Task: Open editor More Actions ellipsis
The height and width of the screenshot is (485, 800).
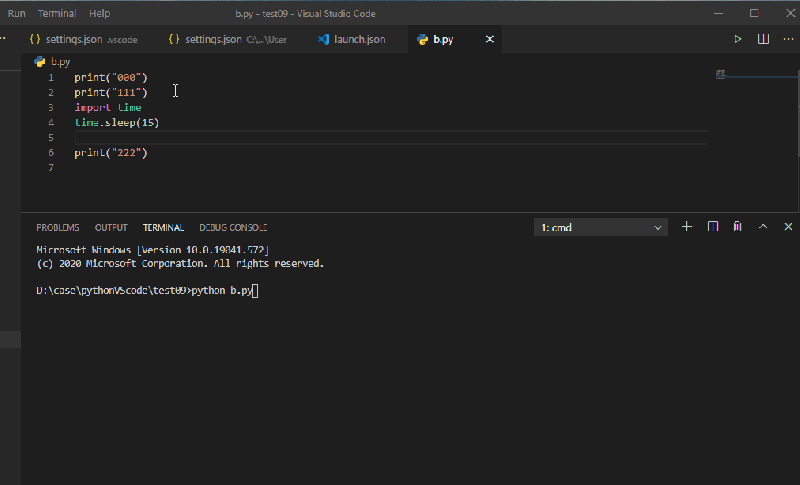Action: coord(788,39)
